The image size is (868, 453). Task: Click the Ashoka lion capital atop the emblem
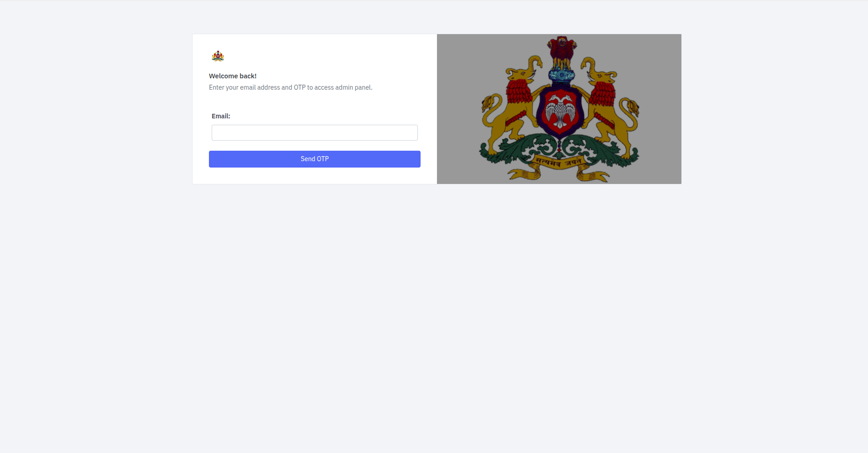(562, 52)
